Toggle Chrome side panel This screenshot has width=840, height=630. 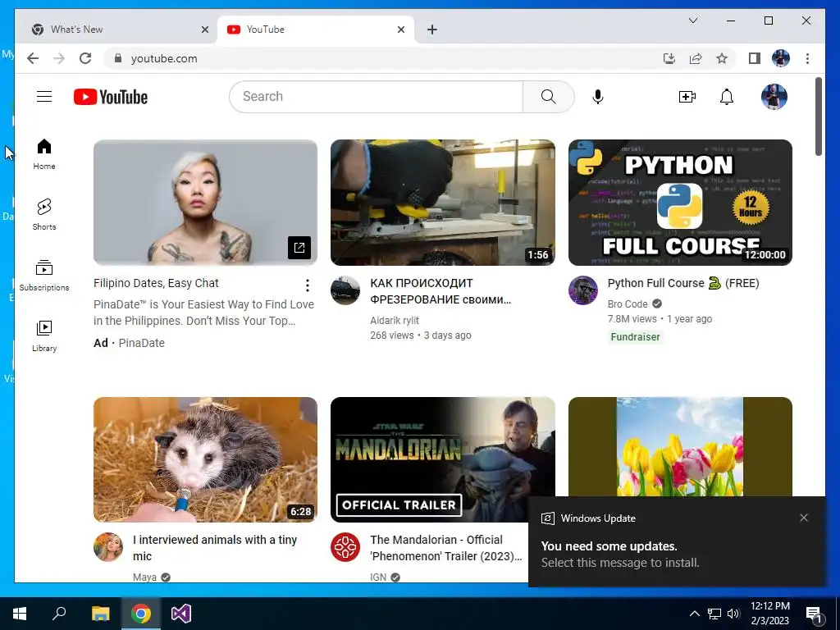tap(755, 58)
